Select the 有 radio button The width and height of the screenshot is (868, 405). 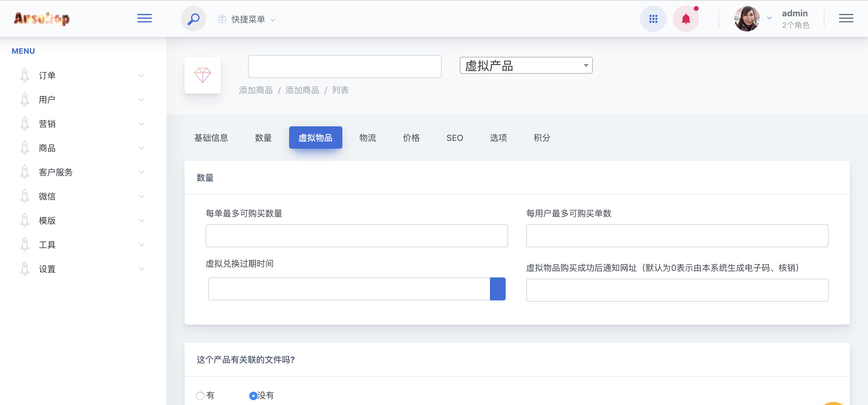[200, 396]
